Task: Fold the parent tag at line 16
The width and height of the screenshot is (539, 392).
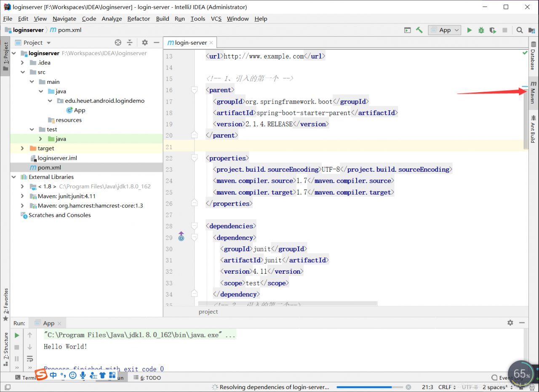Action: pyautogui.click(x=194, y=90)
